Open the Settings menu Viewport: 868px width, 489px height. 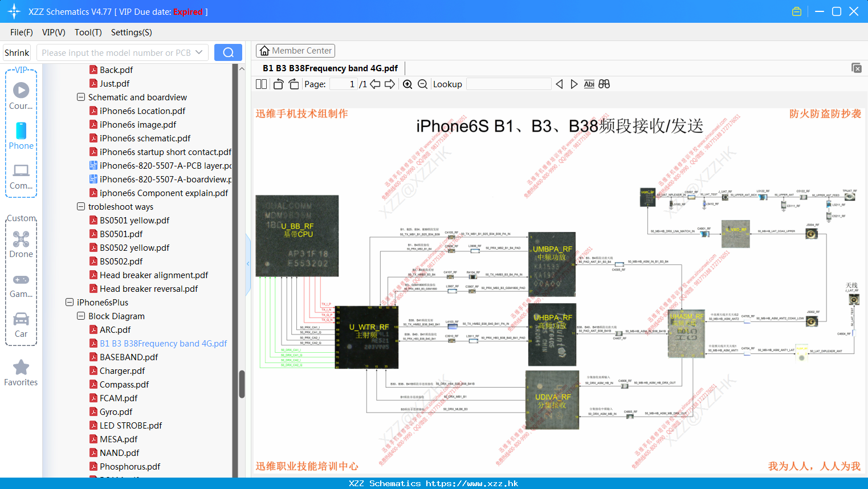(132, 32)
